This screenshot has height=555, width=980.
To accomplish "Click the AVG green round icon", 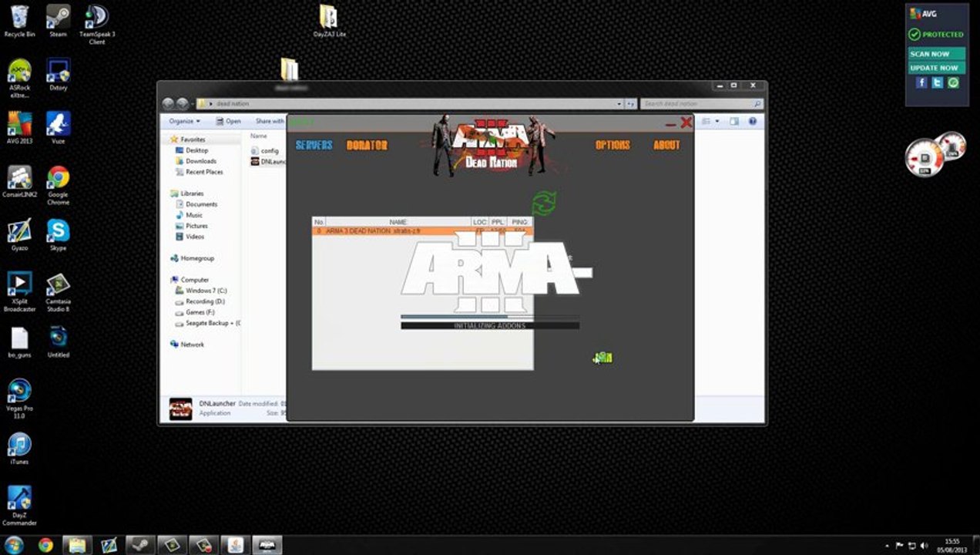I will coord(954,82).
